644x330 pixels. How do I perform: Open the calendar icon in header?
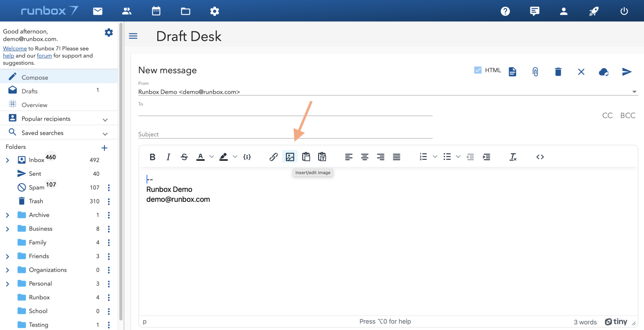pyautogui.click(x=156, y=11)
